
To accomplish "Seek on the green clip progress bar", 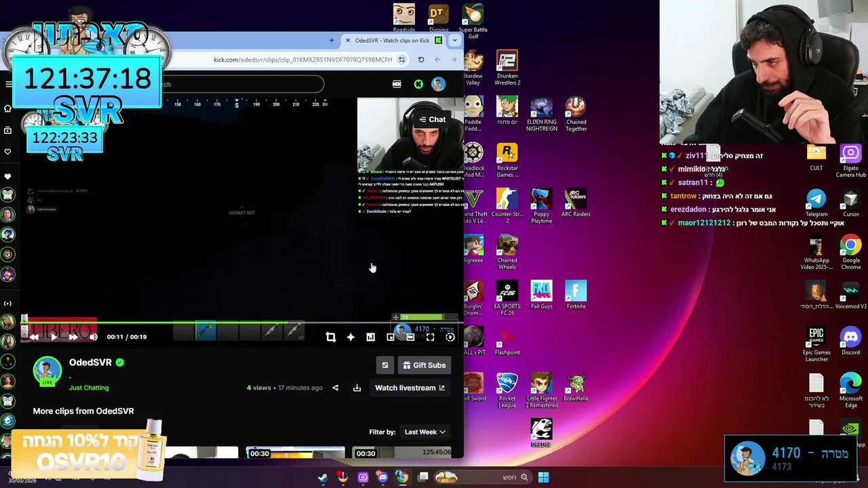I will click(242, 322).
